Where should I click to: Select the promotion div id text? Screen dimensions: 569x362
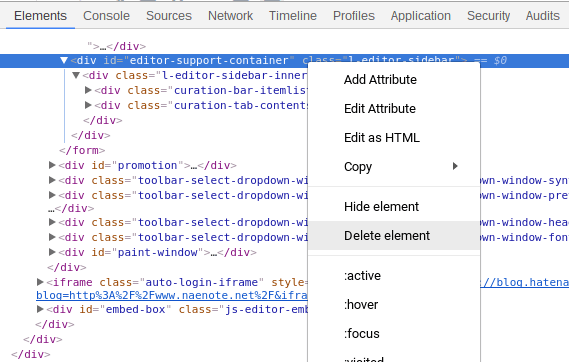(147, 165)
